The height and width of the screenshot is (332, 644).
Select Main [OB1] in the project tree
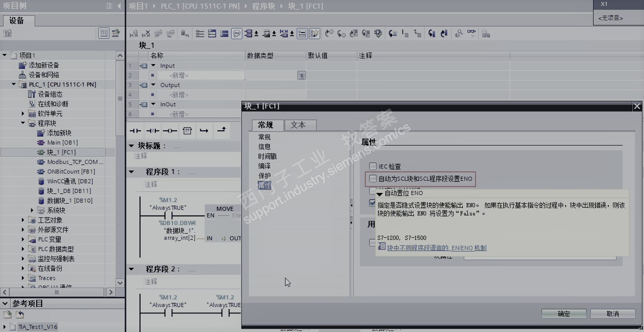tap(62, 142)
